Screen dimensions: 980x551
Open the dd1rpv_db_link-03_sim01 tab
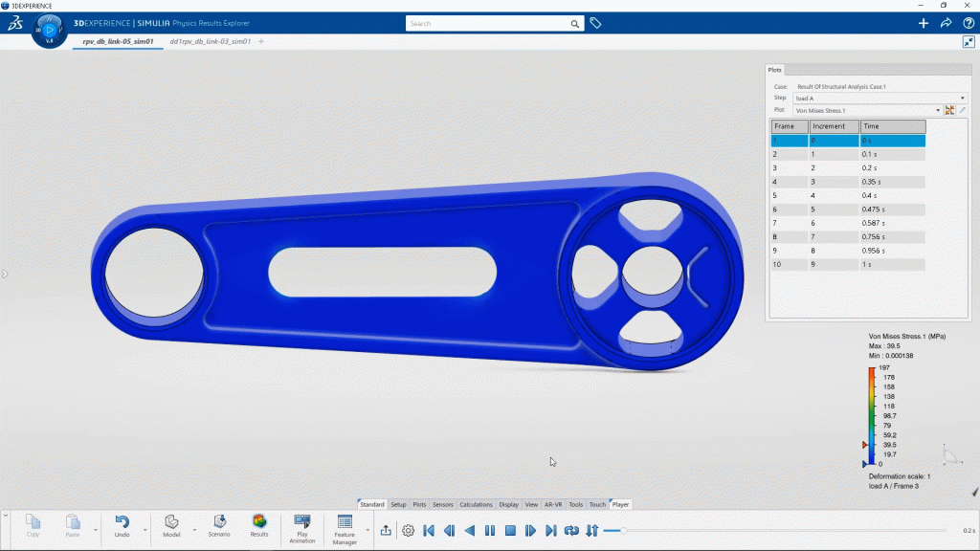[210, 42]
